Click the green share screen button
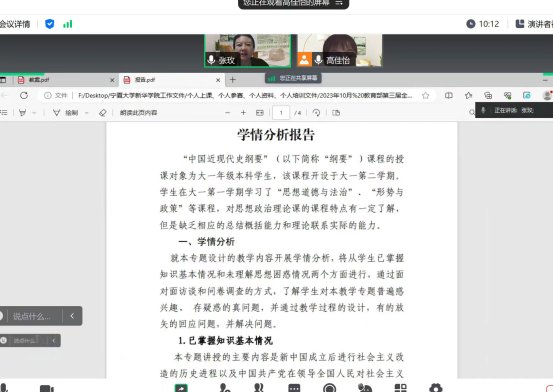 (x=181, y=388)
